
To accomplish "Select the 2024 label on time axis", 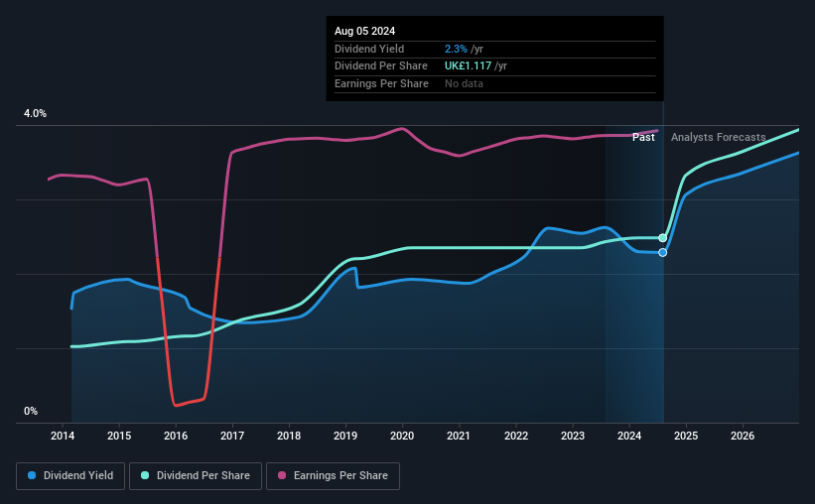I will [629, 436].
